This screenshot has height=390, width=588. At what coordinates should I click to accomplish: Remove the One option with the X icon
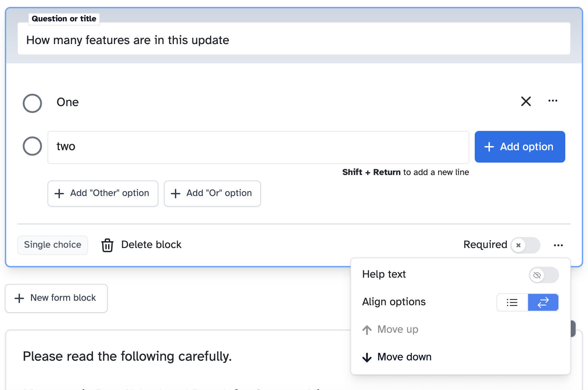[x=526, y=102]
